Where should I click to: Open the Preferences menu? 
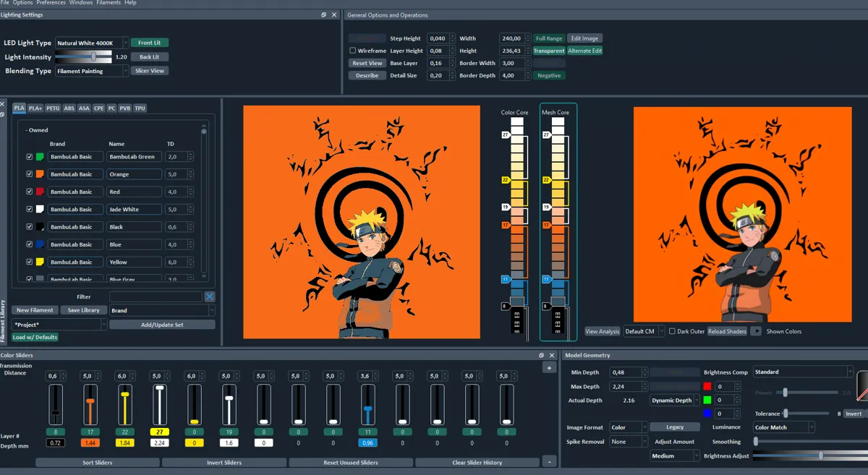click(x=51, y=3)
